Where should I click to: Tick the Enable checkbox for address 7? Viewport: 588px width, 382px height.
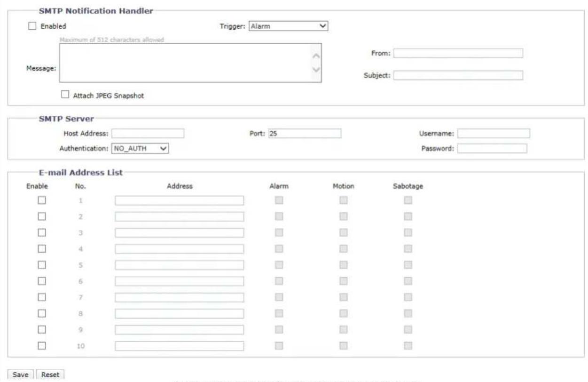click(42, 297)
